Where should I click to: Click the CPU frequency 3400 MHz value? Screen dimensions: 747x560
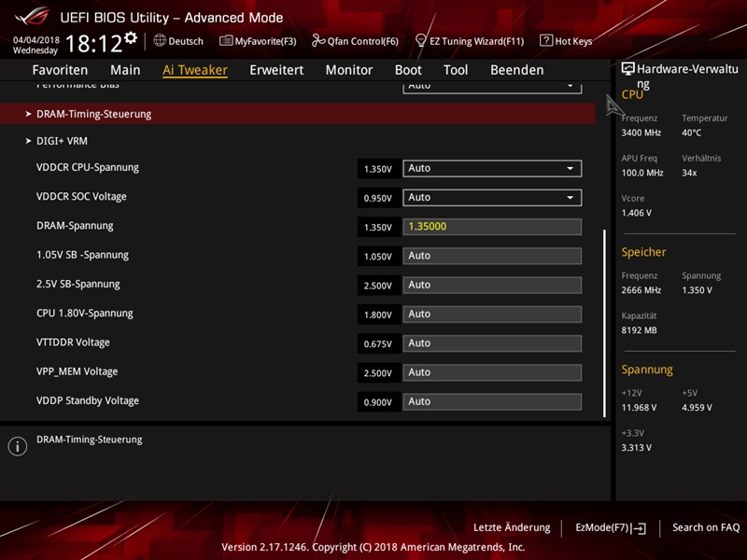click(x=641, y=133)
